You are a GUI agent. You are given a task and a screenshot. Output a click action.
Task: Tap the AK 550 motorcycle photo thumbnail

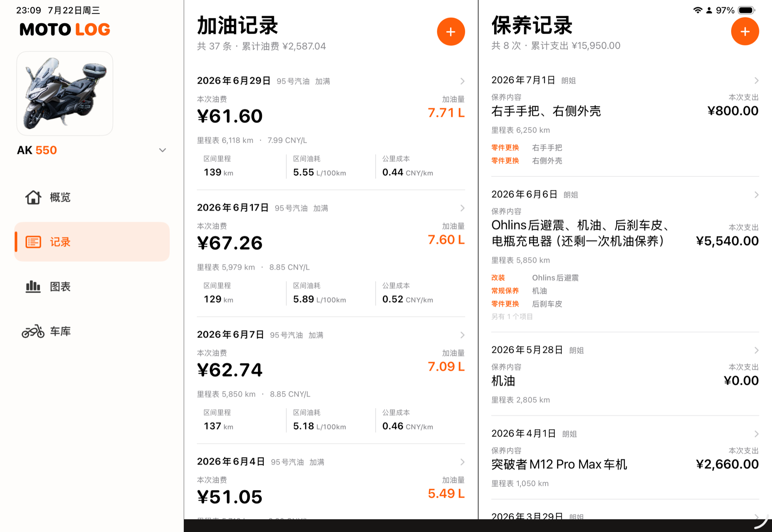(65, 93)
